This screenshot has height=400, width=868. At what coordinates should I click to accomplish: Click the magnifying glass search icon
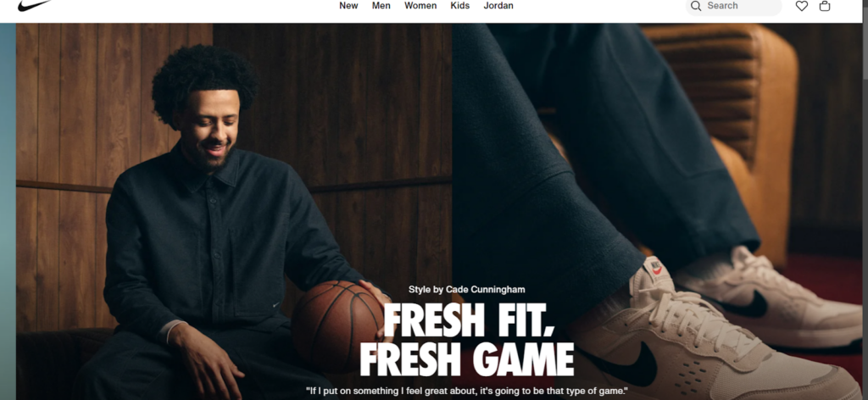696,6
